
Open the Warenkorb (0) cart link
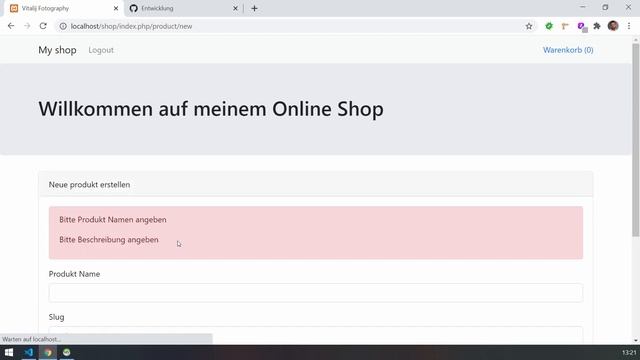[x=568, y=50]
